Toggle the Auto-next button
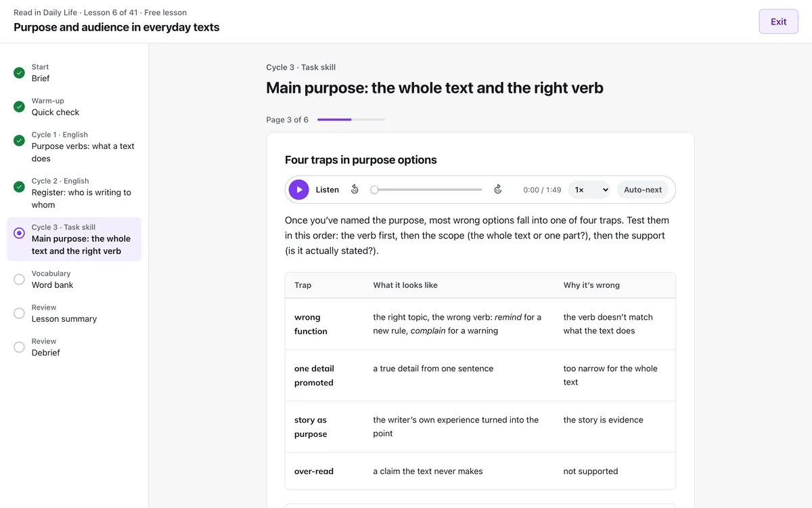Viewport: 812px width, 508px height. (643, 190)
